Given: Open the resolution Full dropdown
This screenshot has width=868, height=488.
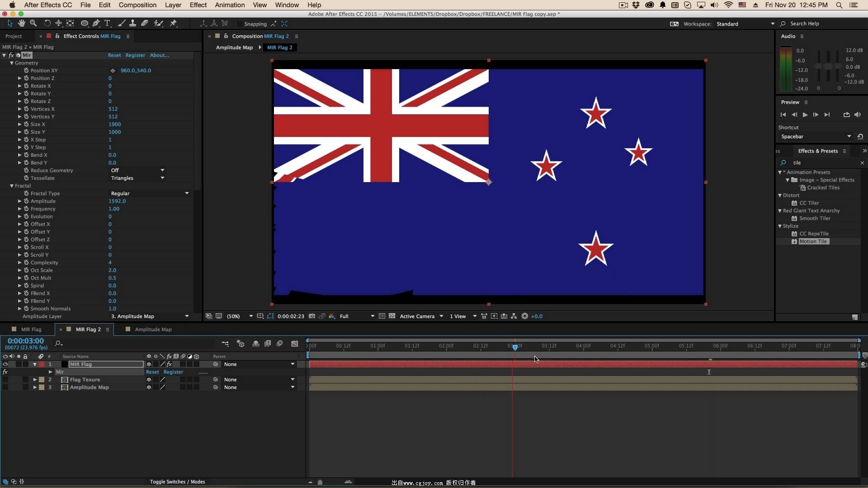Looking at the screenshot, I should coord(357,316).
